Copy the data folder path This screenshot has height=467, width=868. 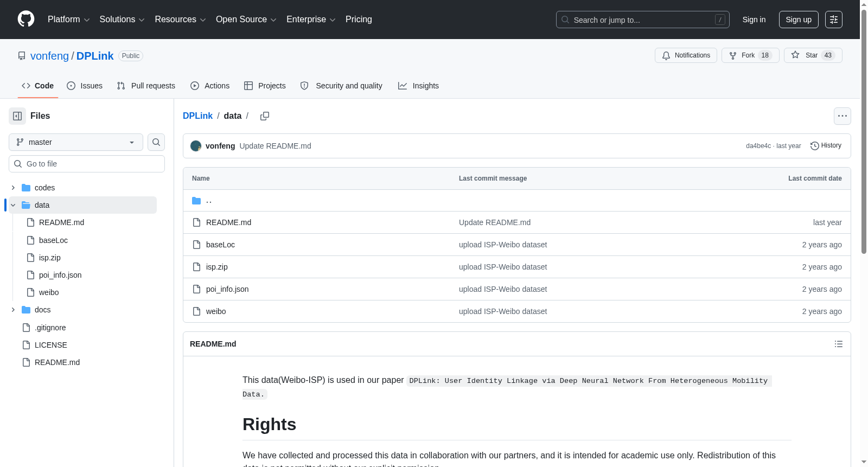pos(265,116)
